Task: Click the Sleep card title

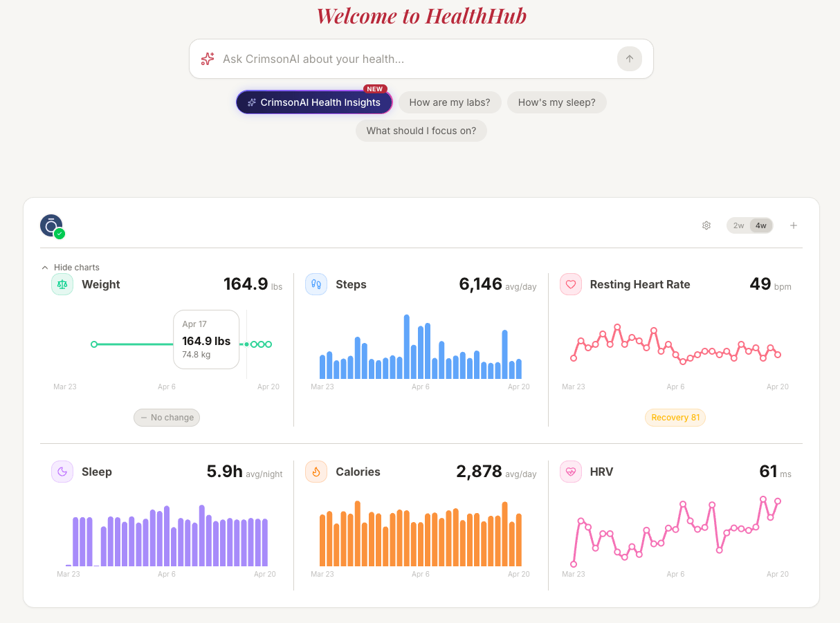Action: (97, 472)
